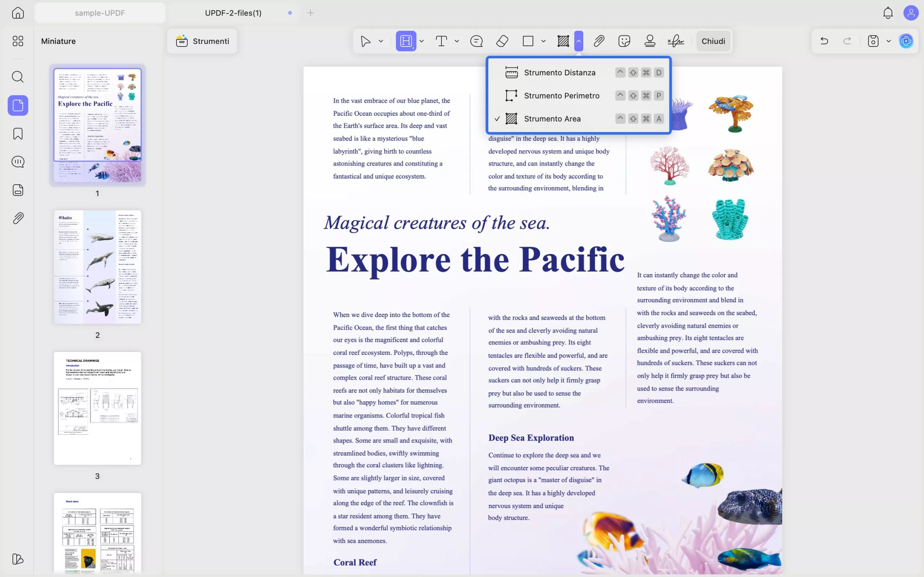
Task: Click the undo arrow
Action: 824,41
